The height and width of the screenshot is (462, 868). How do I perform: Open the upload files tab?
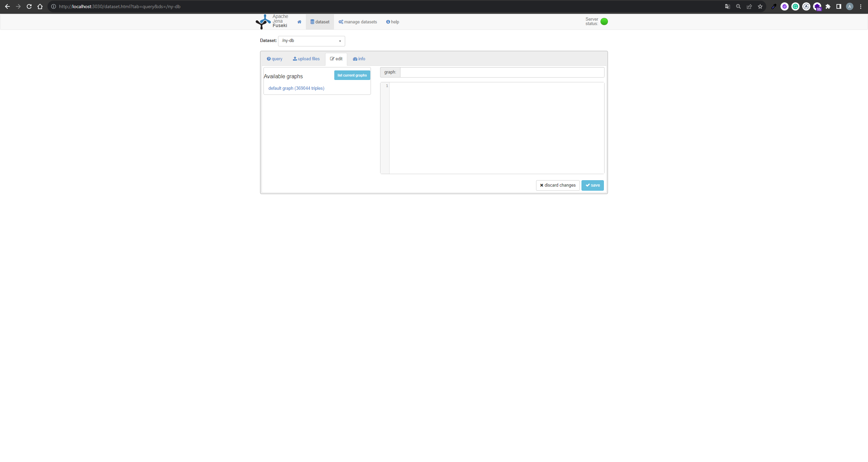pyautogui.click(x=306, y=59)
